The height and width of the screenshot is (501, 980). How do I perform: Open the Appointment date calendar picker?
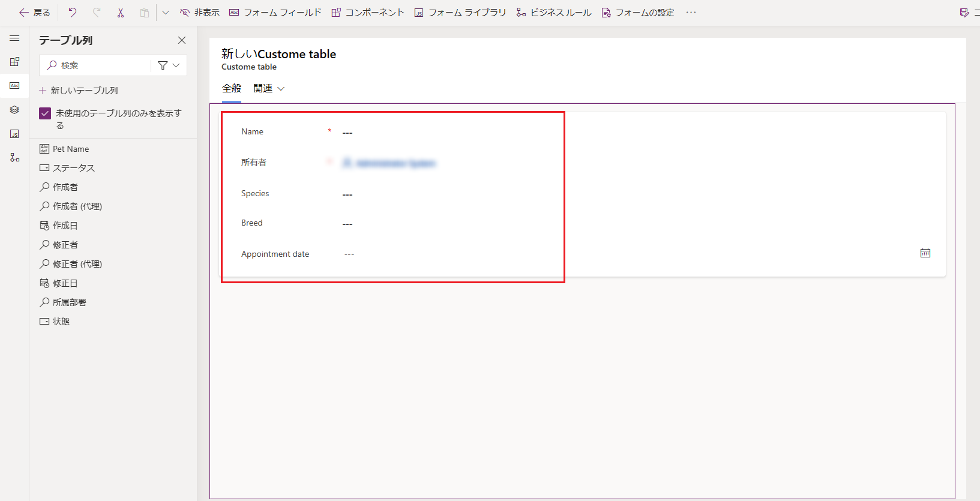pyautogui.click(x=925, y=253)
